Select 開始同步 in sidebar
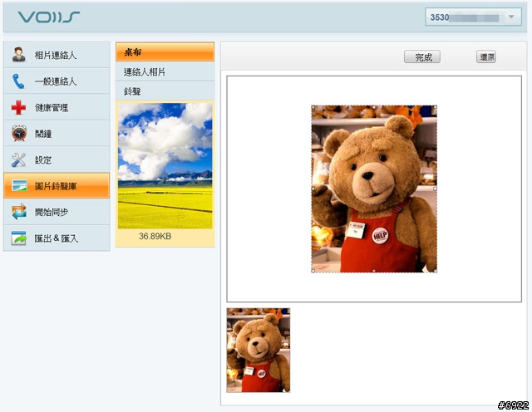Screen dimensions: 532x412 tap(57, 212)
